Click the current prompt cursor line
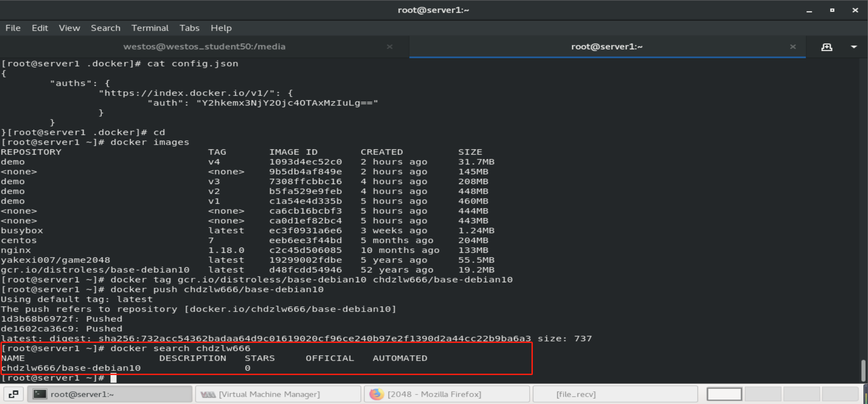The width and height of the screenshot is (868, 404). click(59, 378)
